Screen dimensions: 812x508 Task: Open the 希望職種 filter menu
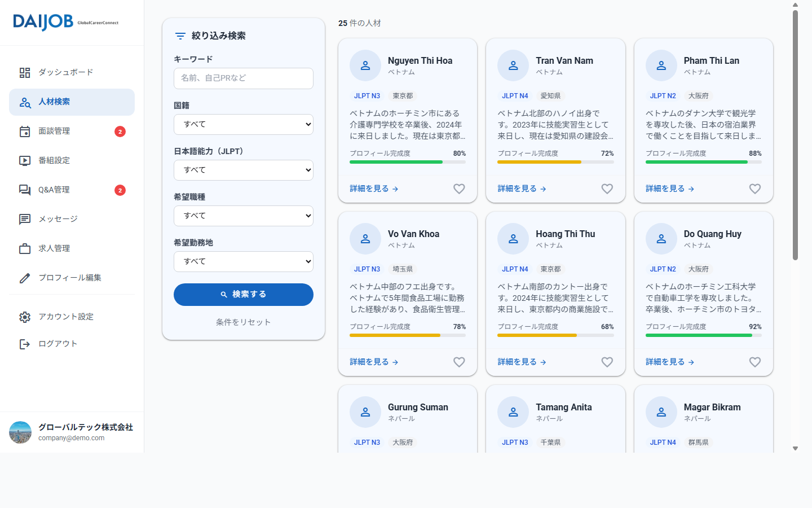click(244, 216)
